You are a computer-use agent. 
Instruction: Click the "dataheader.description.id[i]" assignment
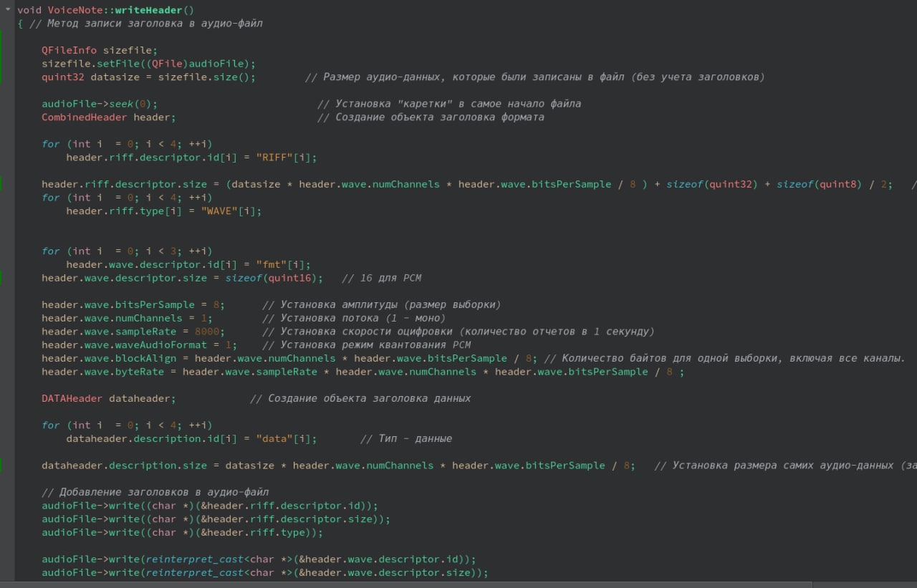pyautogui.click(x=191, y=438)
